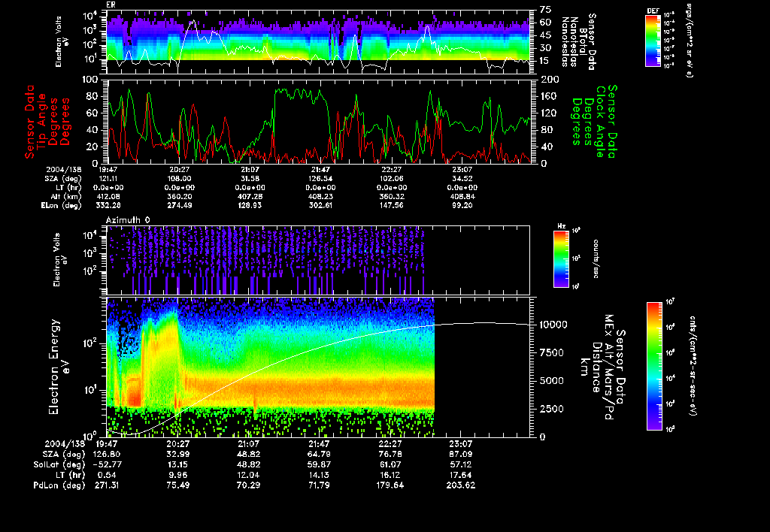Click the 75 nanotesla tick label
The width and height of the screenshot is (770, 532).
[546, 9]
